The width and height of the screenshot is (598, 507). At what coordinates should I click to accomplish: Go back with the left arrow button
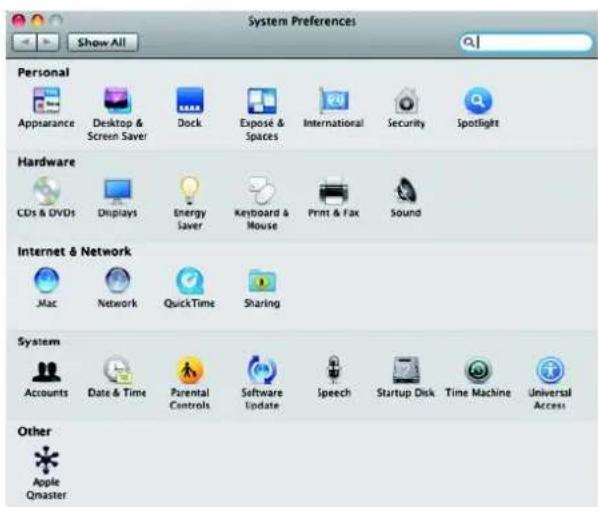pyautogui.click(x=25, y=42)
